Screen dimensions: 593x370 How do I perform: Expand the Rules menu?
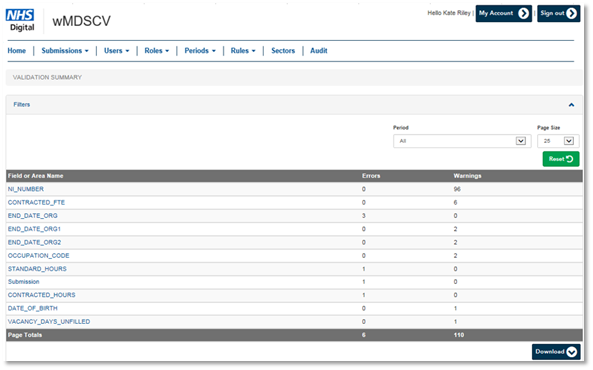tap(243, 51)
